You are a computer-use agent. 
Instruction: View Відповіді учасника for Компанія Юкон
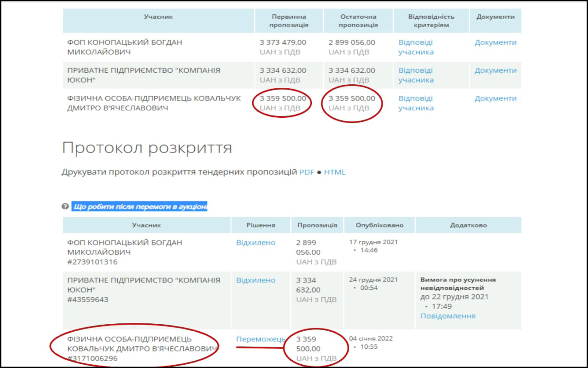(416, 75)
